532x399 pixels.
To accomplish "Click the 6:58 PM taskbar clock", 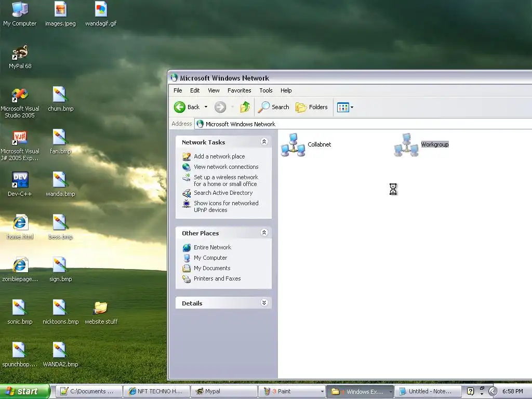I will 513,392.
